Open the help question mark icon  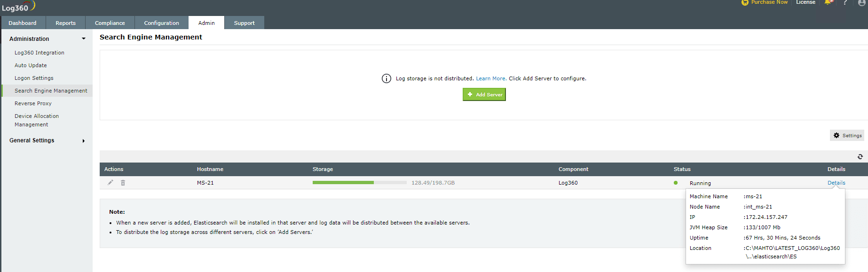(x=845, y=2)
